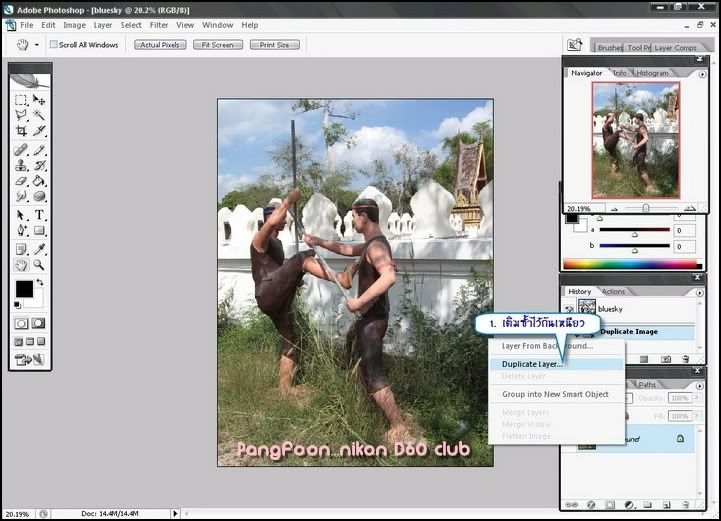The width and height of the screenshot is (721, 521).
Task: Select the Brush tool in toolbox
Action: [x=39, y=150]
